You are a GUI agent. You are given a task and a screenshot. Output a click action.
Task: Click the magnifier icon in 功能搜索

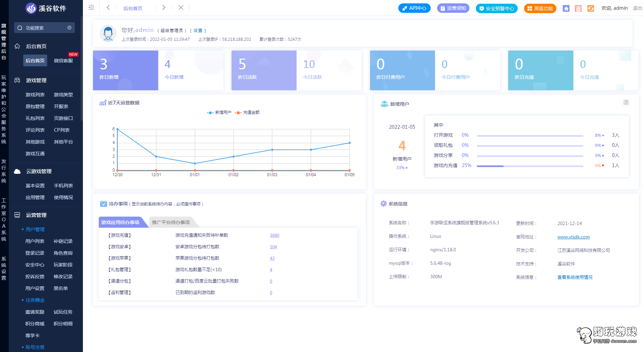tap(20, 28)
